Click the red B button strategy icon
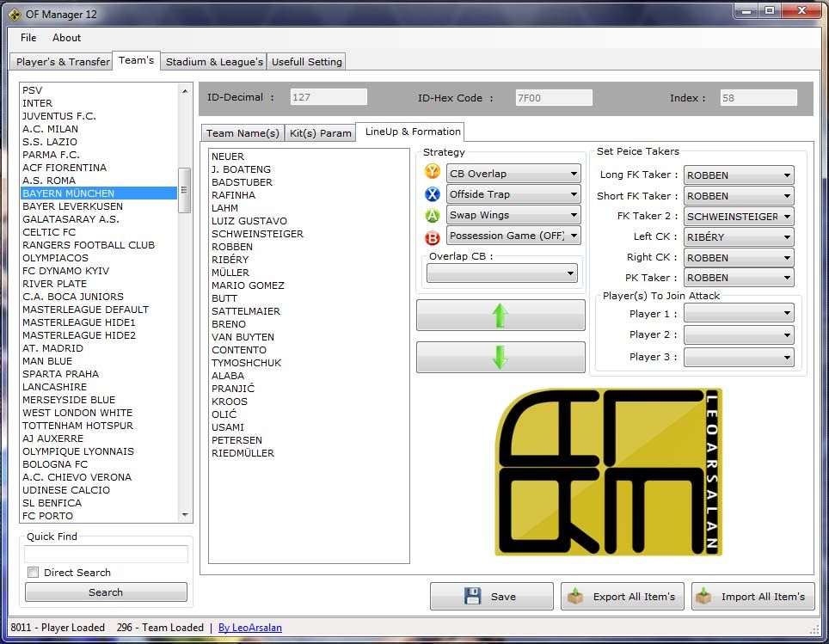This screenshot has height=644, width=829. pos(433,236)
